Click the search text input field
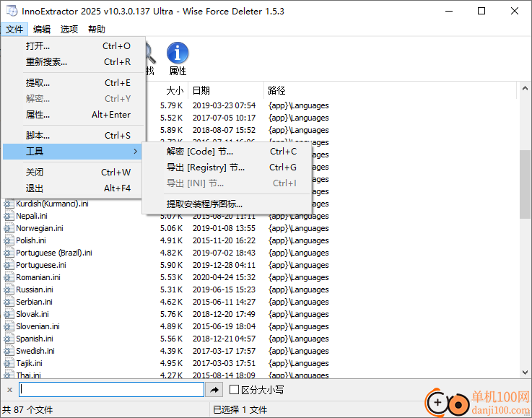The width and height of the screenshot is (532, 418). point(111,390)
